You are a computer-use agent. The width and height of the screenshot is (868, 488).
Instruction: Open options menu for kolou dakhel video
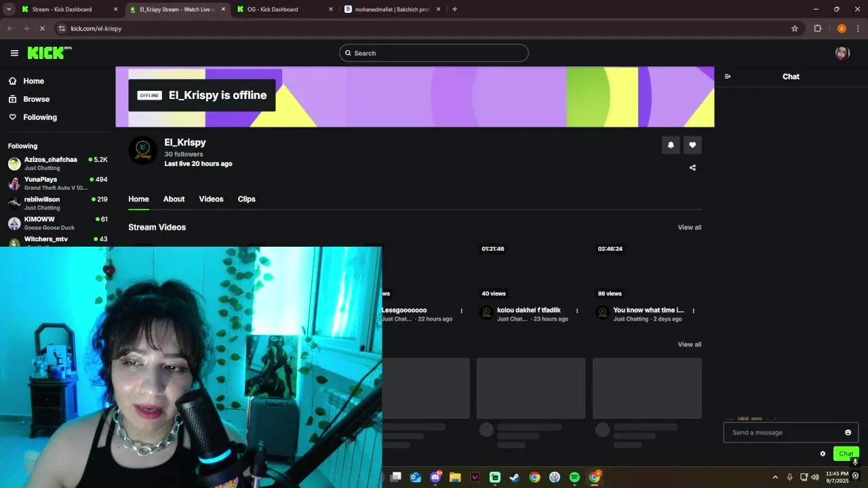click(577, 310)
